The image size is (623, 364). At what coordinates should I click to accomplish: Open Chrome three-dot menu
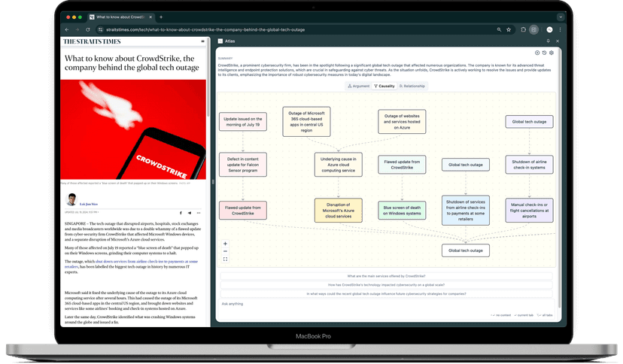tap(560, 29)
